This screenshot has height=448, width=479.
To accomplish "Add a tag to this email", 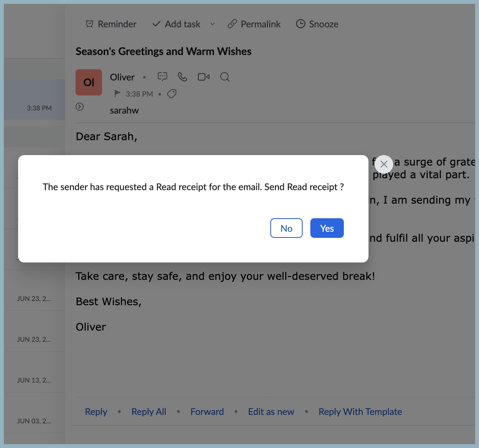I will pos(172,94).
